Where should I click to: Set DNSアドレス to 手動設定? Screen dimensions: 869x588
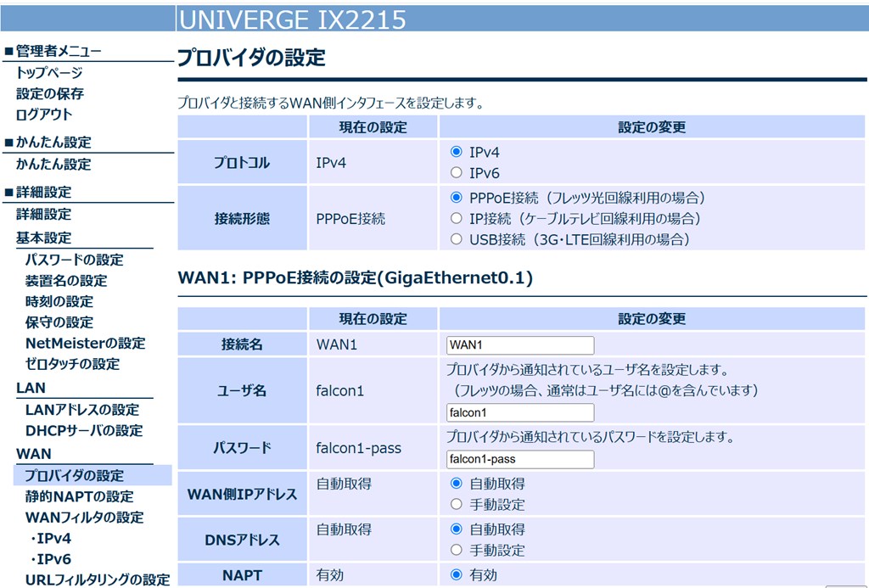[457, 550]
